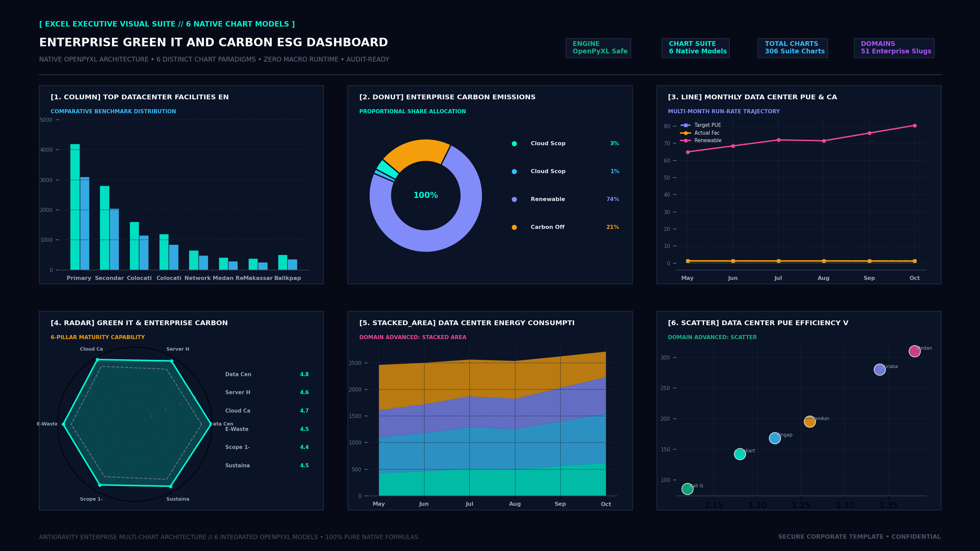The image size is (980, 551).
Task: Click the teal bottom band of stacked area
Action: [492, 483]
